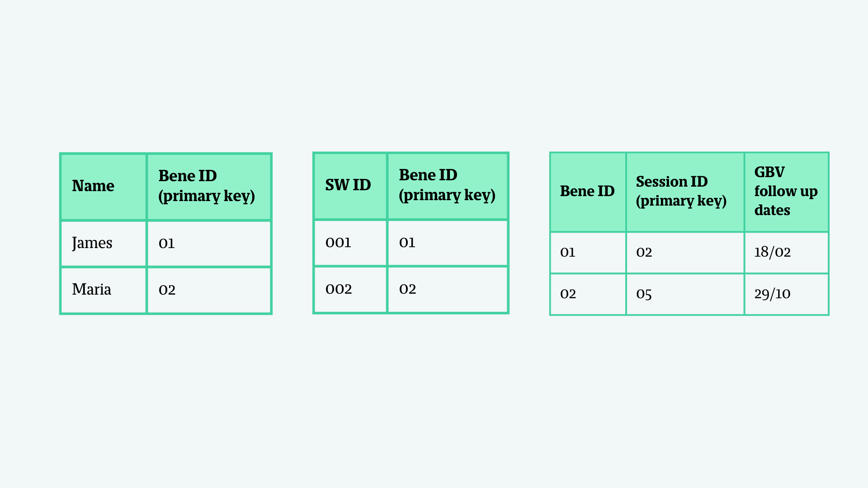Click Bene ID 01 beside SW 001
This screenshot has width=868, height=488.
448,243
